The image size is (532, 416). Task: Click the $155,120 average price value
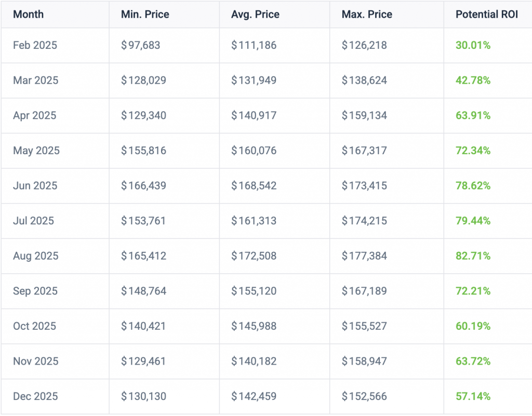(x=254, y=291)
